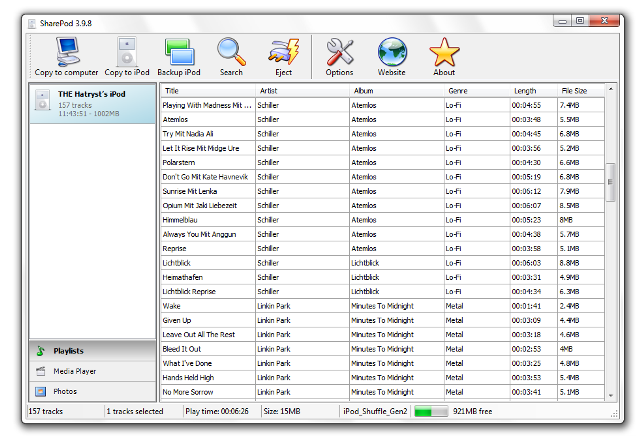The width and height of the screenshot is (640, 442).
Task: Open the Playlists panel
Action: 93,351
